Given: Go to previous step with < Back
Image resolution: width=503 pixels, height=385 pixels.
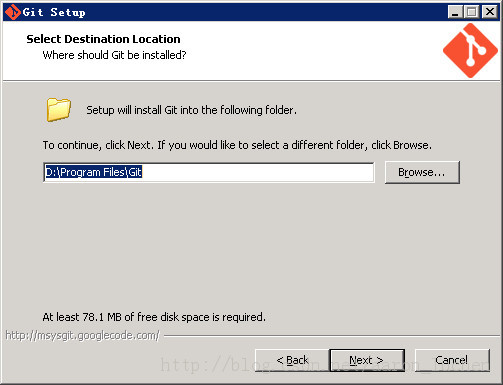Looking at the screenshot, I should click(x=292, y=360).
